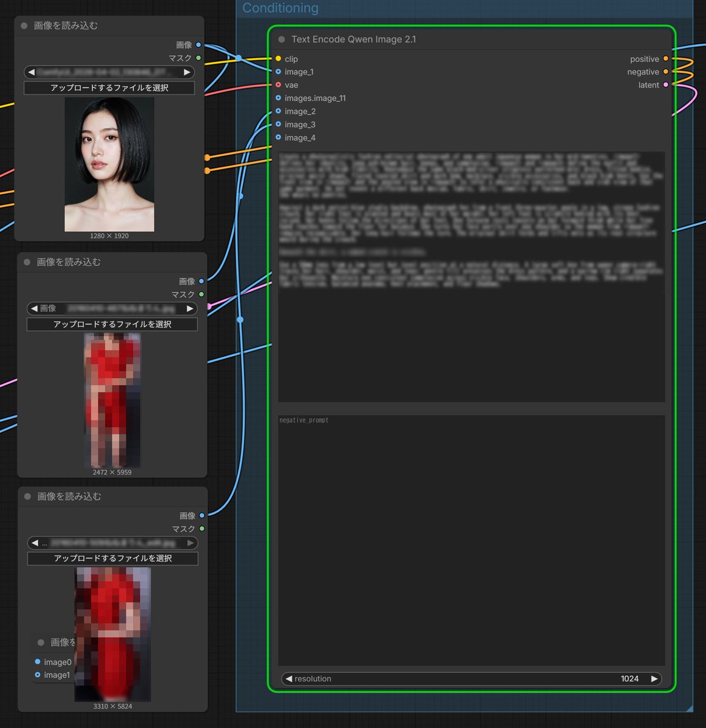Image resolution: width=706 pixels, height=728 pixels.
Task: Select the red dress preview sized 3310 × 5824
Action: click(113, 635)
